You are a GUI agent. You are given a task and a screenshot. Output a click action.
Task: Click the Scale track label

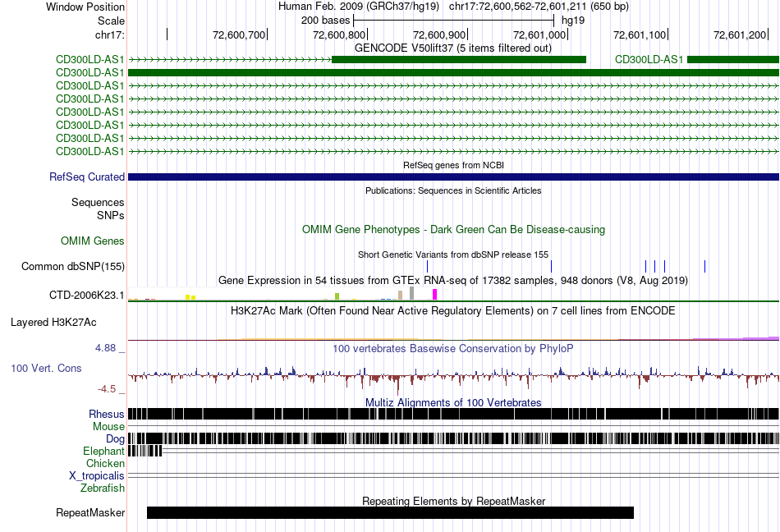pos(111,21)
